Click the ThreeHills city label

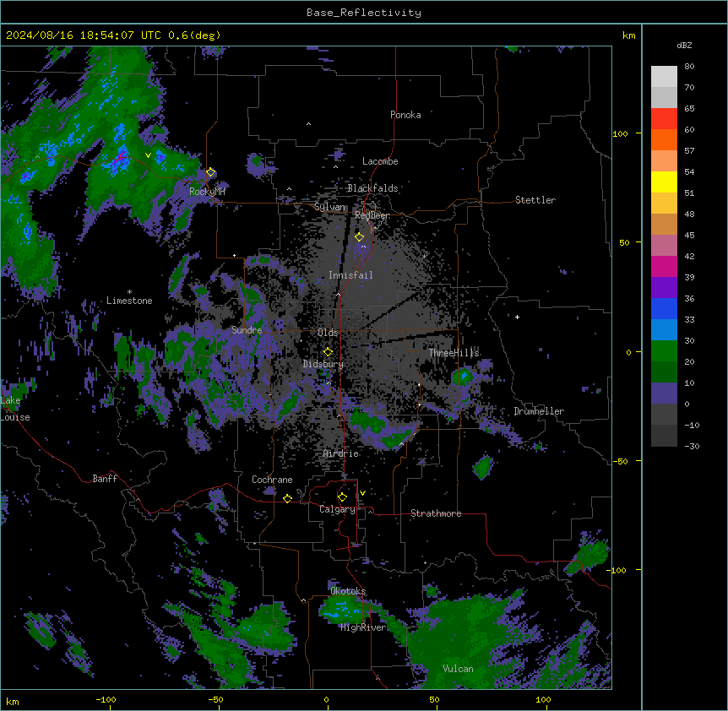[454, 353]
